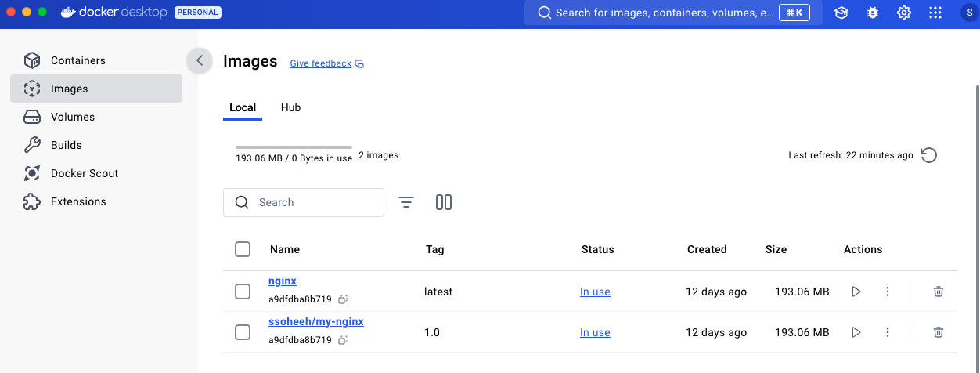Check the ssoheeh/my-nginx image checkbox

coord(243,332)
